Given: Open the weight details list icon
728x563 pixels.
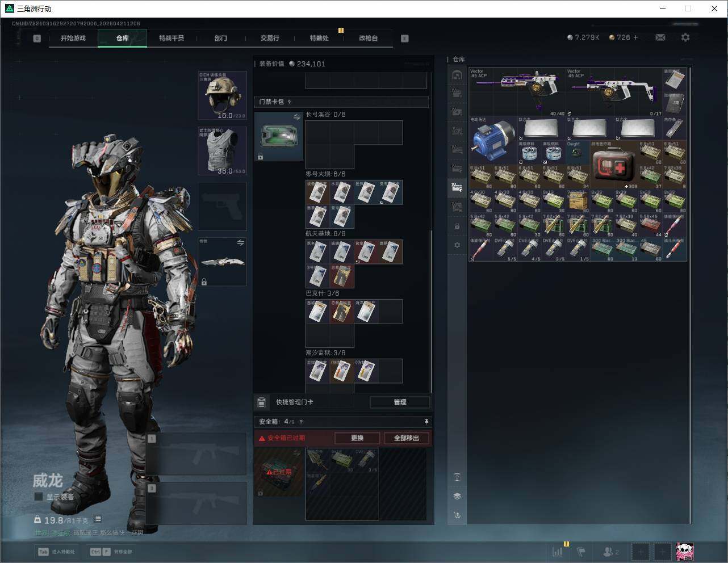Looking at the screenshot, I should click(x=98, y=519).
